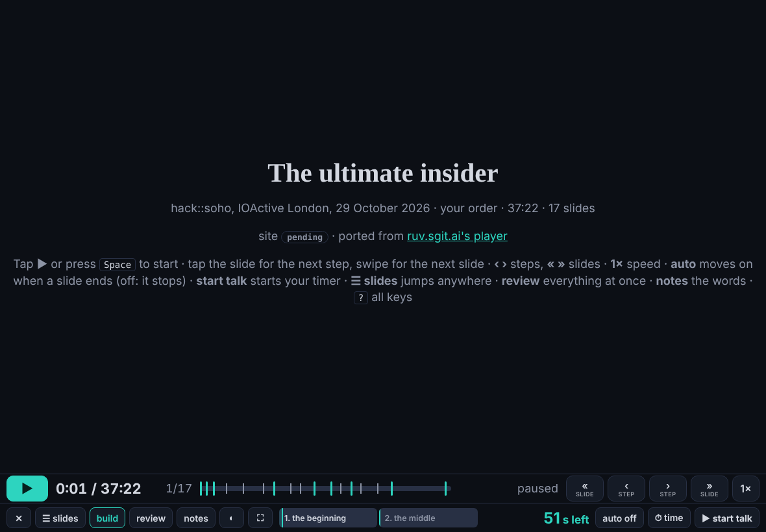766x532 pixels.
Task: Seek along the playback progress bar
Action: 325,489
